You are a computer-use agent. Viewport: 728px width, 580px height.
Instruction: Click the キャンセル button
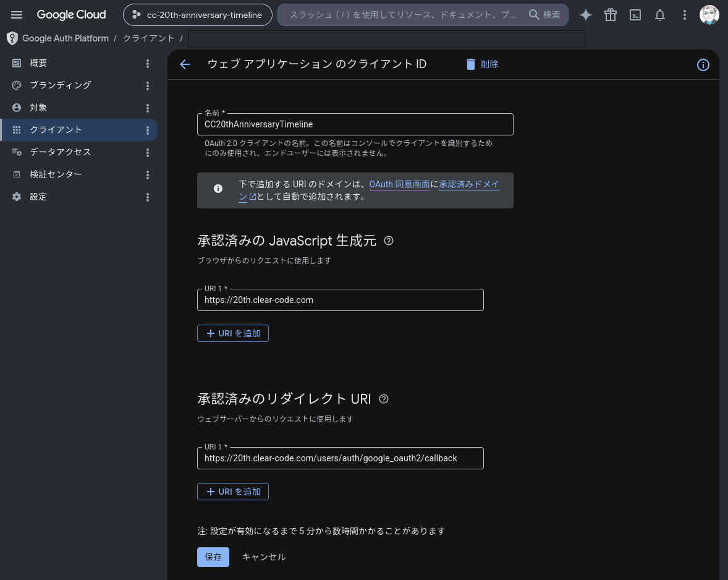point(264,557)
